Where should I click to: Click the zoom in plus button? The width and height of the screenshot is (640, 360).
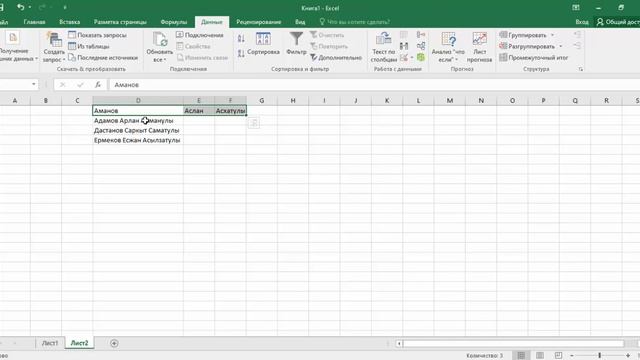pyautogui.click(x=628, y=356)
